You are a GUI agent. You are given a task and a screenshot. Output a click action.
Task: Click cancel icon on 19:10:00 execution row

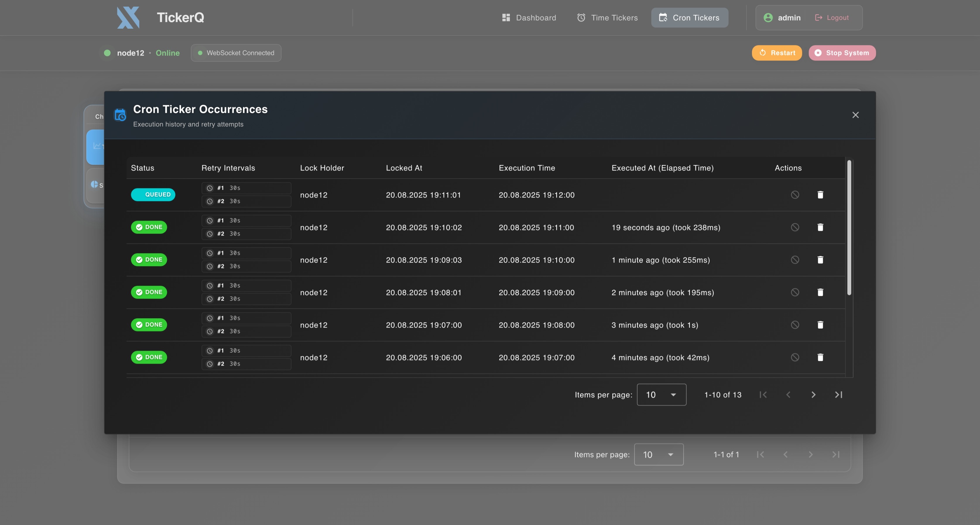coord(795,260)
